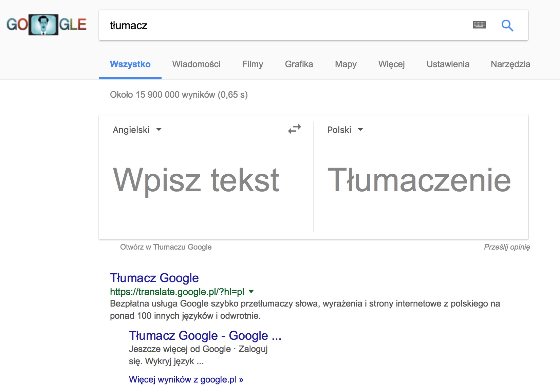
Task: Click the https://translate.google.pl/?hl=pl URL text
Action: point(177,292)
